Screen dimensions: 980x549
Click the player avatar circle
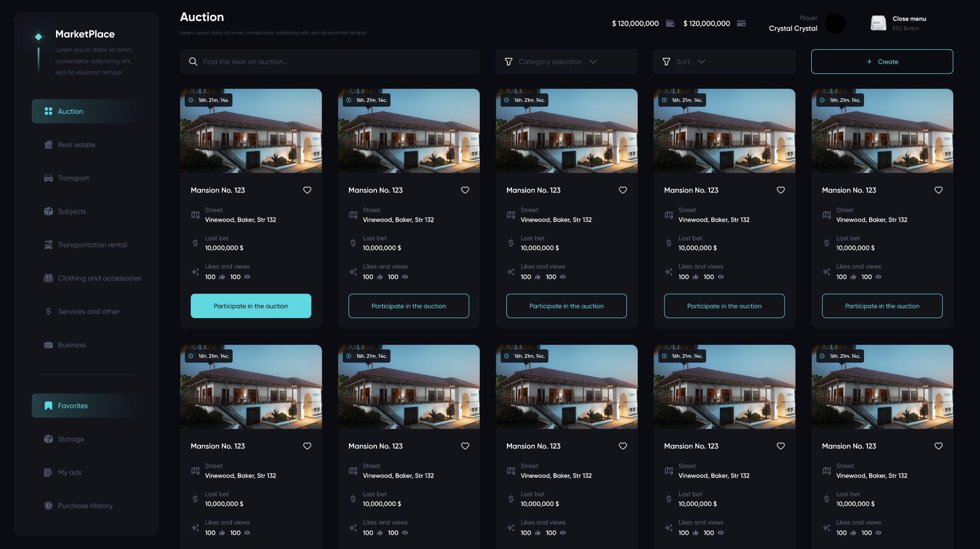[835, 24]
